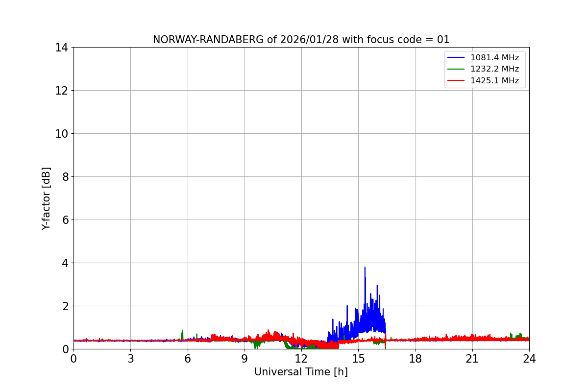The height and width of the screenshot is (392, 588).
Task: Click the y-axis tick label '4'
Action: (x=65, y=263)
